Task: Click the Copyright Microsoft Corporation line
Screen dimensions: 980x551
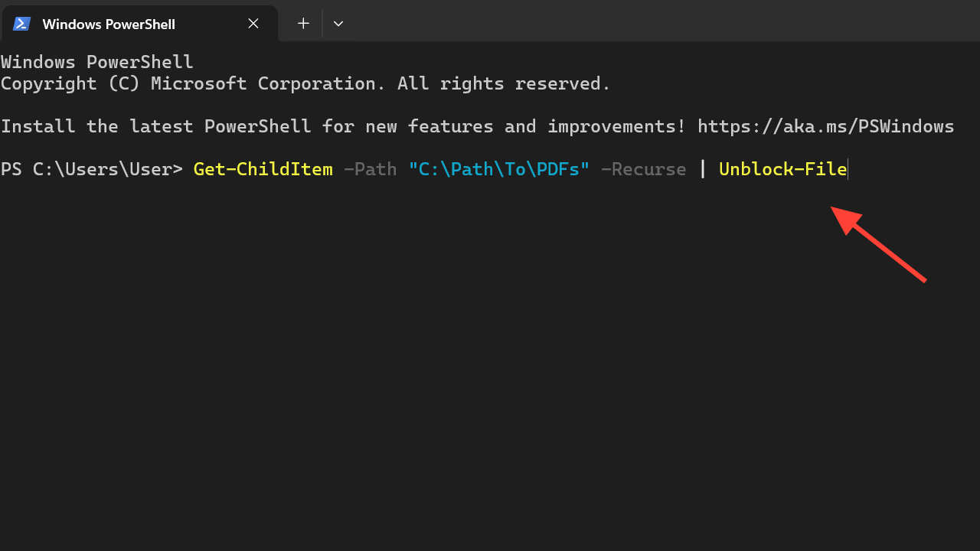Action: (305, 83)
